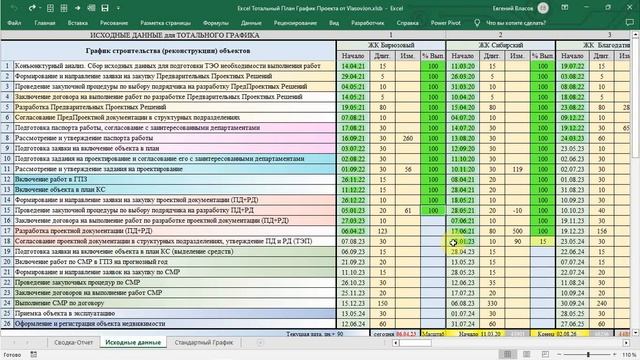
Task: Select the ЖК Сибирский header cell
Action: [501, 45]
